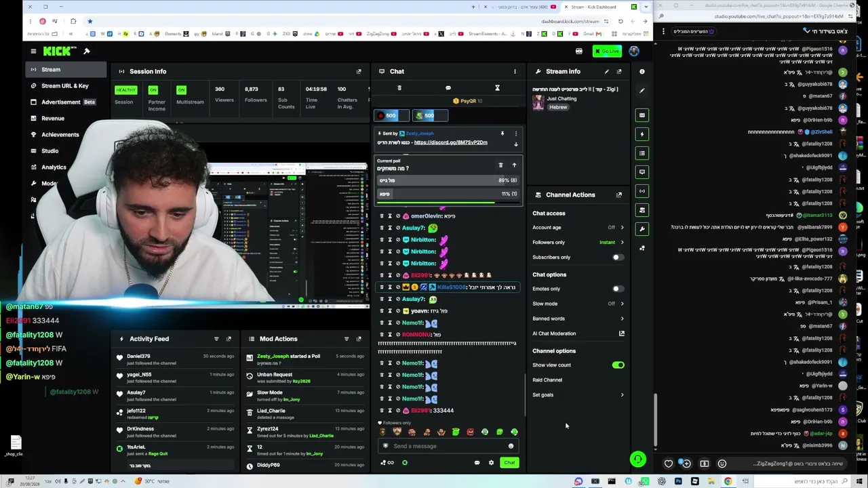Open chat settings gear icon
This screenshot has width=868, height=488.
coord(491,463)
